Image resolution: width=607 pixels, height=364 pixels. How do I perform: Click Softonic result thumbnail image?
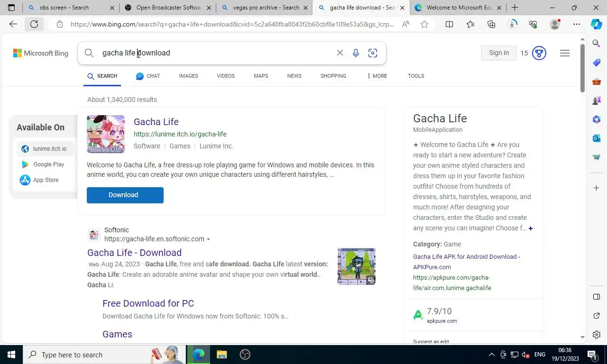[357, 266]
